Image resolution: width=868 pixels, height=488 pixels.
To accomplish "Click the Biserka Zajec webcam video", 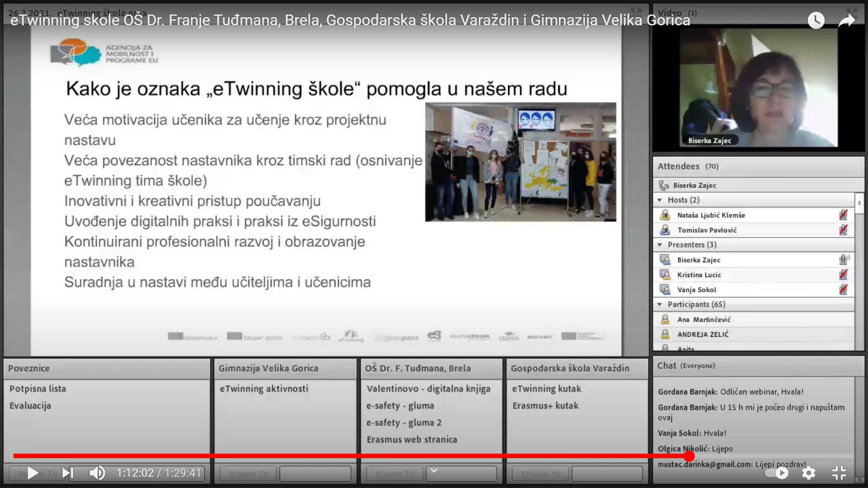I will coord(758,88).
